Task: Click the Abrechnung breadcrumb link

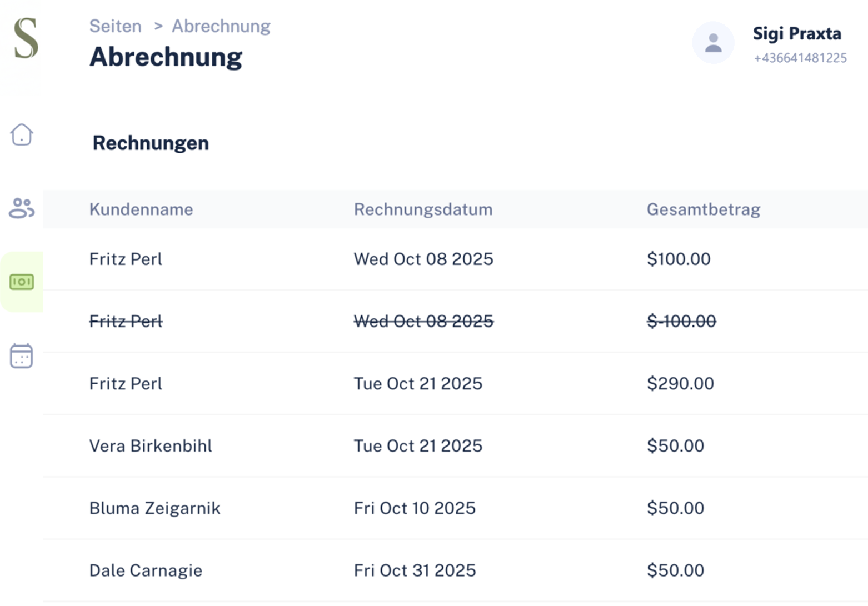Action: (x=221, y=26)
